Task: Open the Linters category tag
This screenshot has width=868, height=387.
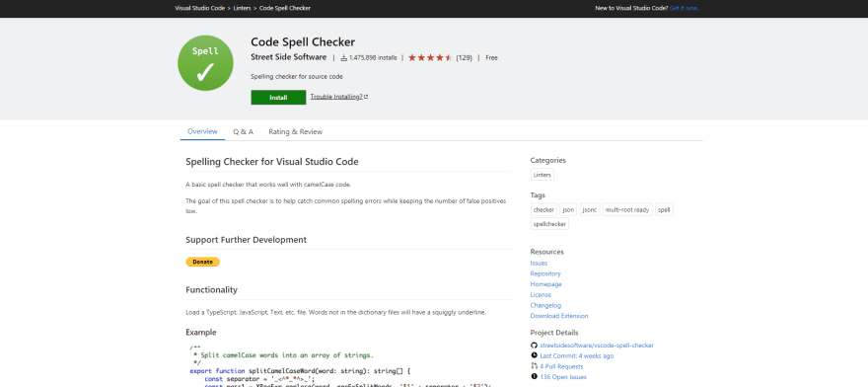Action: [x=542, y=175]
